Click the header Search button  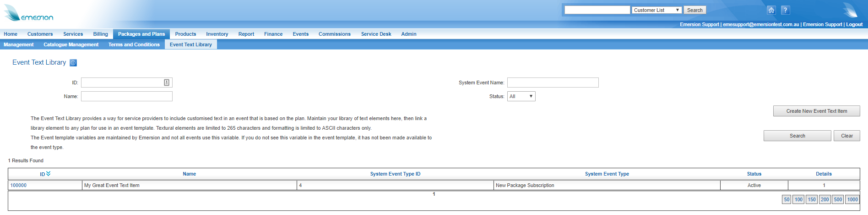click(x=694, y=10)
